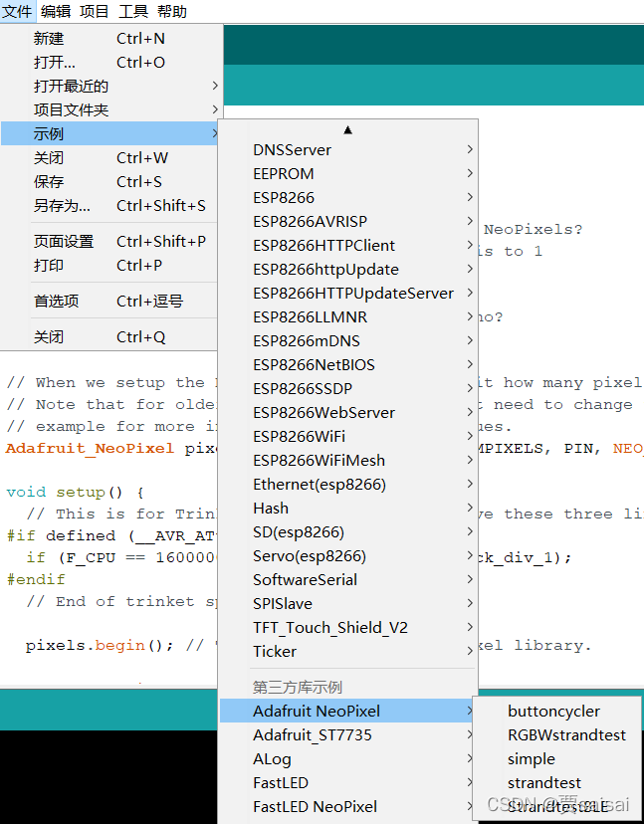
Task: Open the FastLED examples submenu
Action: (x=348, y=782)
